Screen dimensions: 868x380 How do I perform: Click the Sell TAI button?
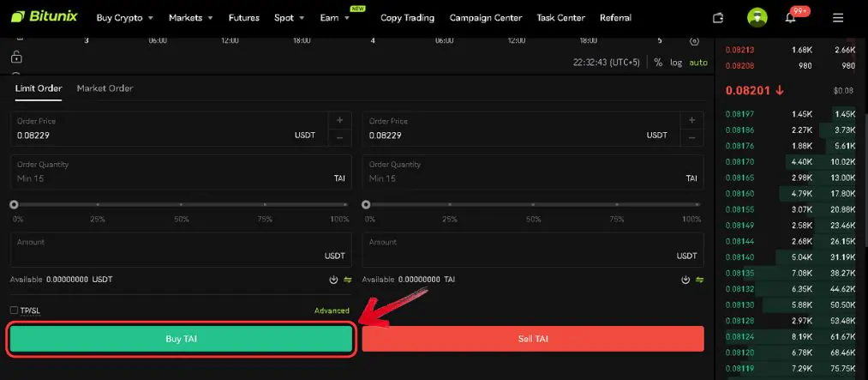coord(533,339)
